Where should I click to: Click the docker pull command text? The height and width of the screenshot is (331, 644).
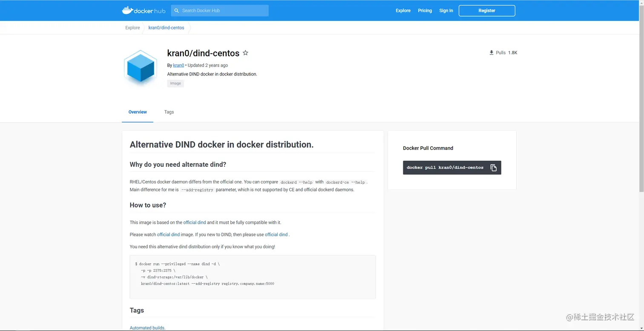pyautogui.click(x=445, y=168)
